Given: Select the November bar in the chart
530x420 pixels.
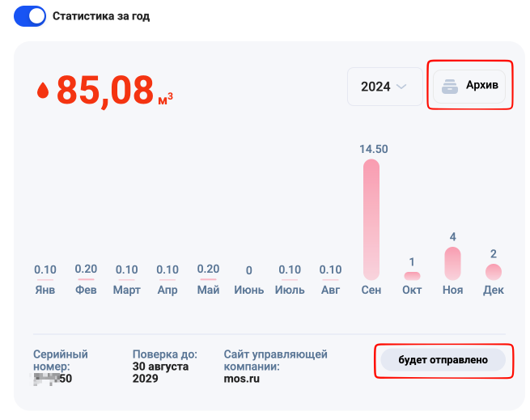Looking at the screenshot, I should pos(453,263).
